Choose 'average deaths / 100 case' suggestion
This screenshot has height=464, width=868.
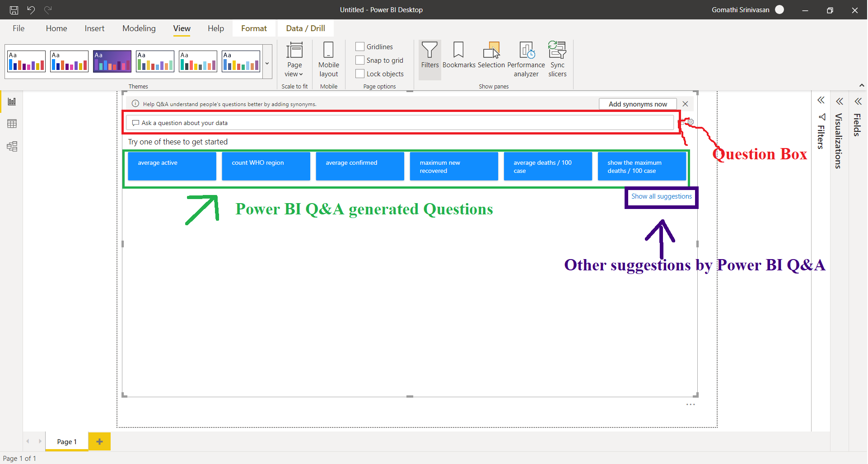tap(548, 166)
